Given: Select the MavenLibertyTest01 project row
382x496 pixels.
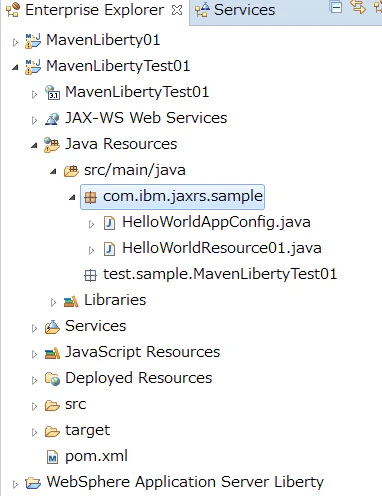Looking at the screenshot, I should click(x=118, y=66).
